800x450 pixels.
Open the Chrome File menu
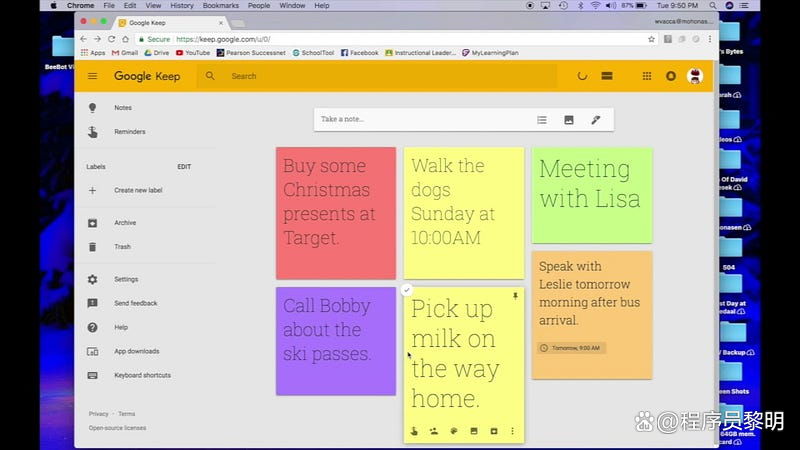tap(109, 6)
